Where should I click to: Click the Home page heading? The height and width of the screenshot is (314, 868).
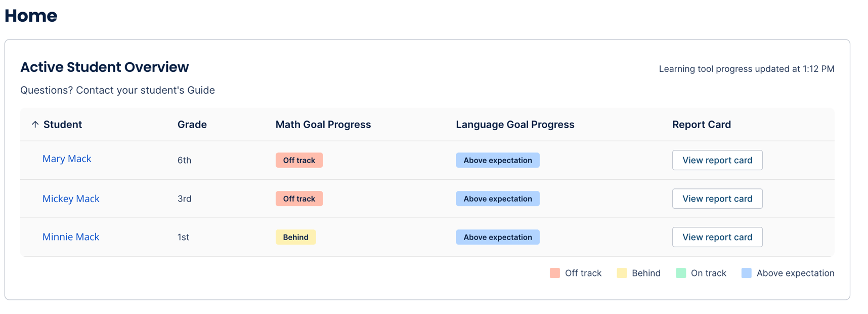point(31,16)
